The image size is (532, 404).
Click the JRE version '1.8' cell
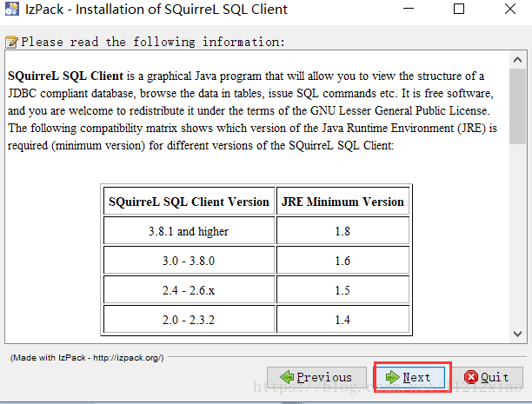pos(342,231)
